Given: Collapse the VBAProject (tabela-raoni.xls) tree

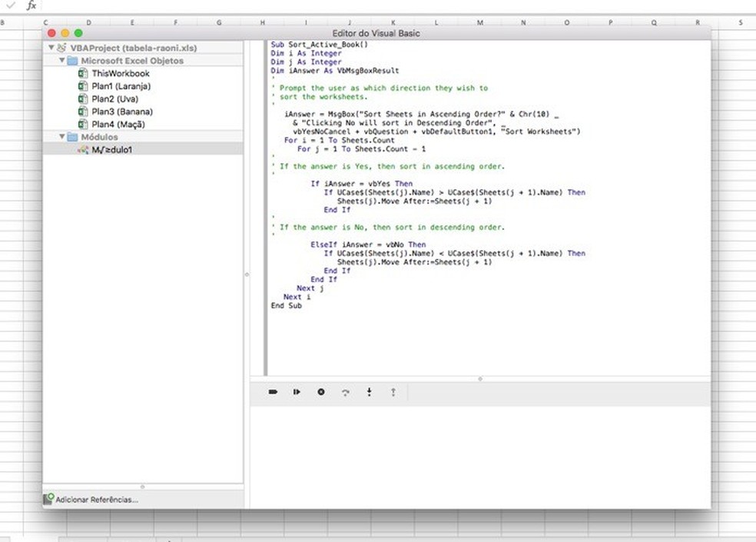Looking at the screenshot, I should [51, 48].
